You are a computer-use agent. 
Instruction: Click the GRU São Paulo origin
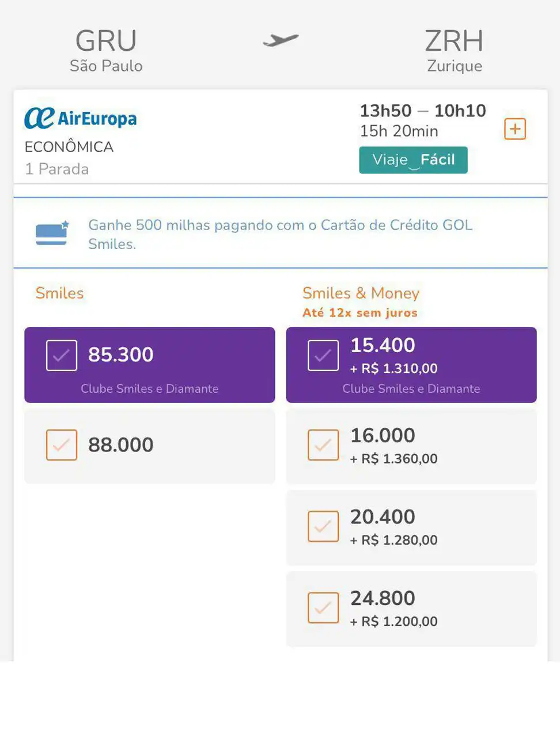106,51
